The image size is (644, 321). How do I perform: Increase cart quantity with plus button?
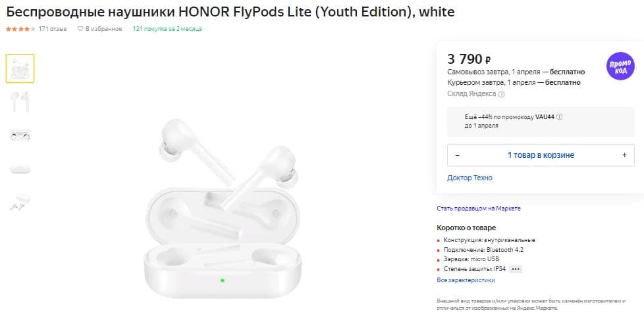point(624,155)
